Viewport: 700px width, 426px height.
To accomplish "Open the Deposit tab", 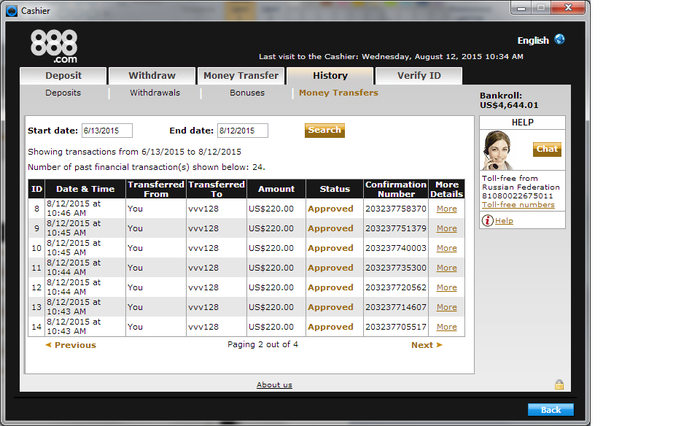I will pyautogui.click(x=63, y=75).
